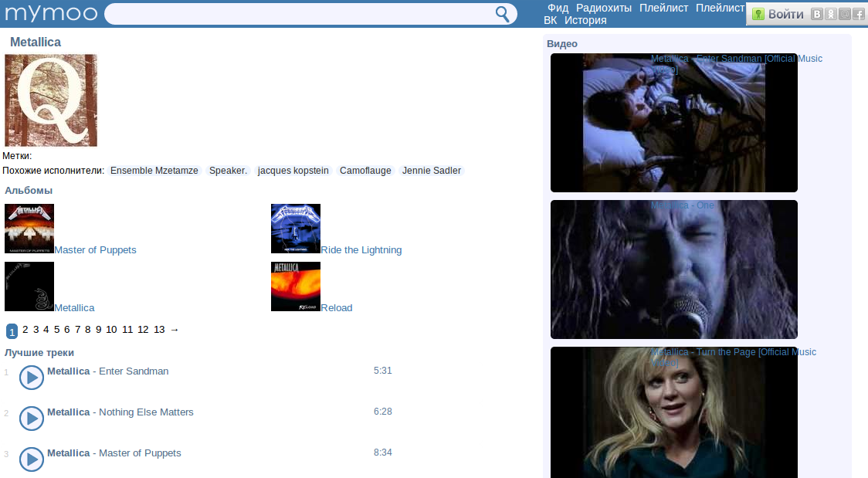The width and height of the screenshot is (868, 478).
Task: Select similar artist jacques kopstein
Action: point(293,171)
